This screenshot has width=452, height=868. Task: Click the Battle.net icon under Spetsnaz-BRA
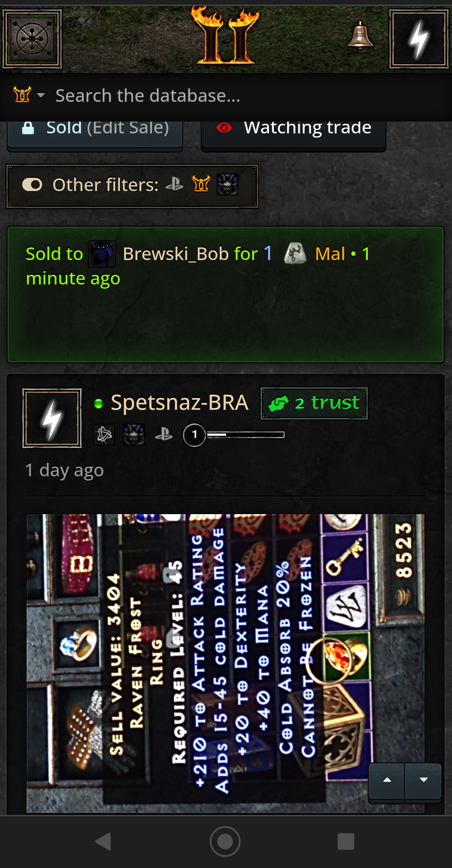point(104,435)
